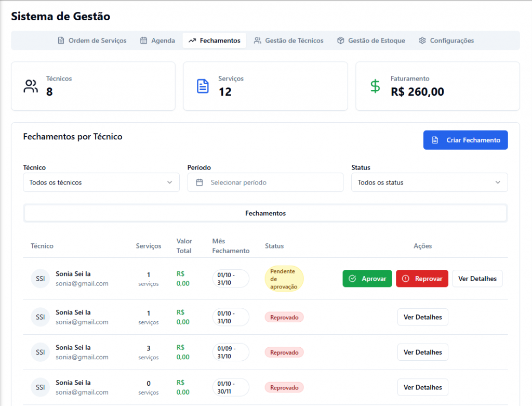Click the SSI avatar in the 3 serviços row
This screenshot has width=532, height=406.
(41, 352)
